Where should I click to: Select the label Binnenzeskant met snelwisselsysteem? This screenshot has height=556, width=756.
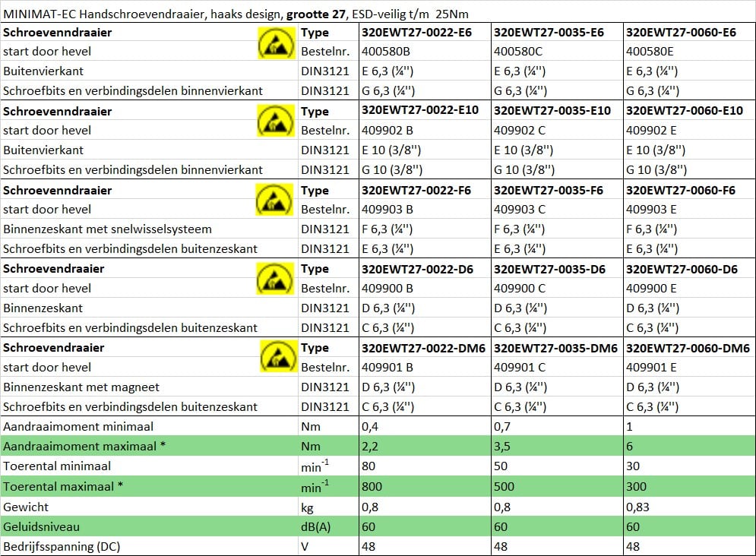tap(107, 229)
